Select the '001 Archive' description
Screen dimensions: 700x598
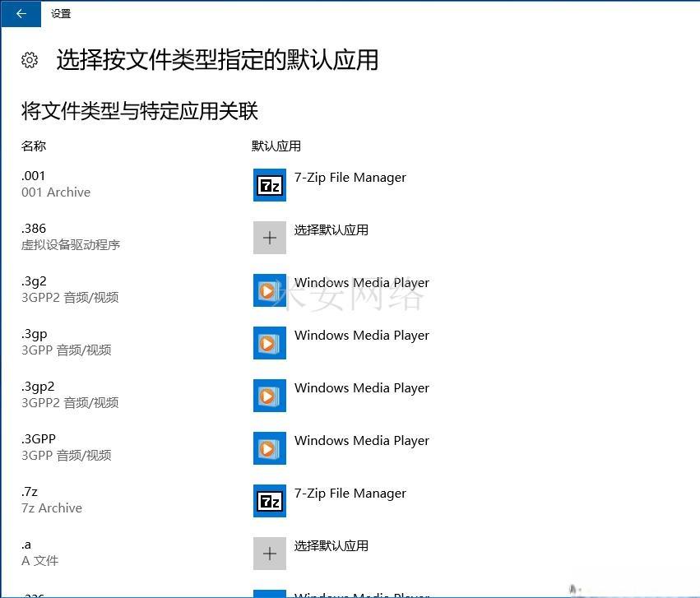[56, 192]
